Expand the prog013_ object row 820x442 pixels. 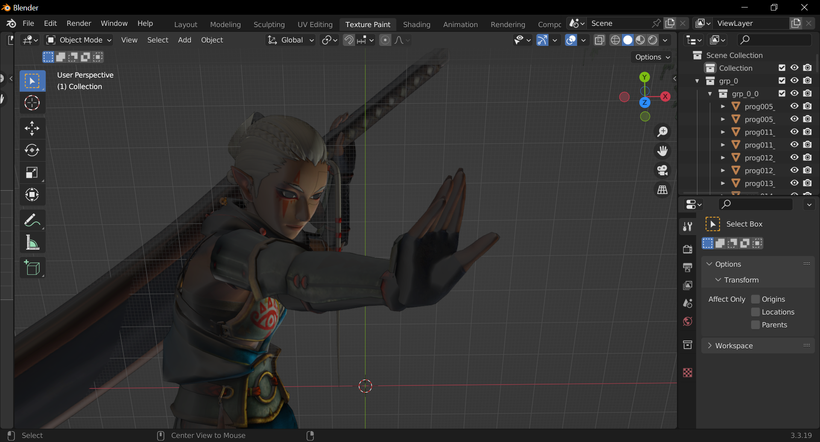coord(723,184)
